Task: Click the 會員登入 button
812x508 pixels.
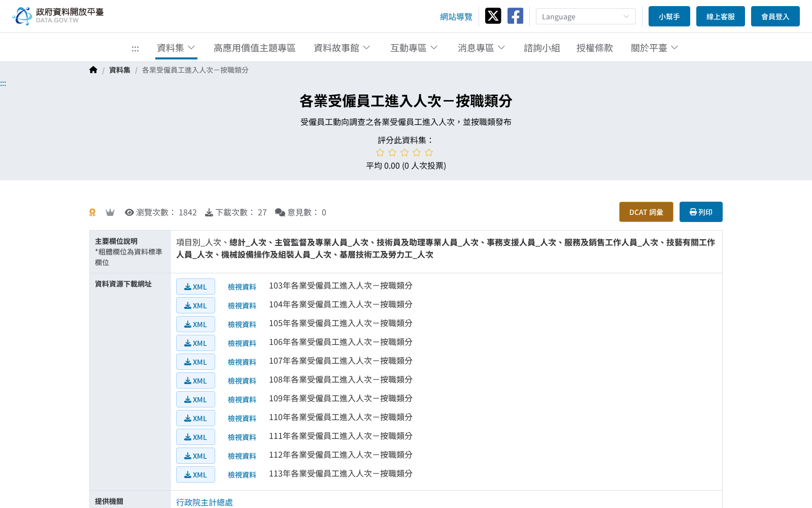Action: (775, 16)
